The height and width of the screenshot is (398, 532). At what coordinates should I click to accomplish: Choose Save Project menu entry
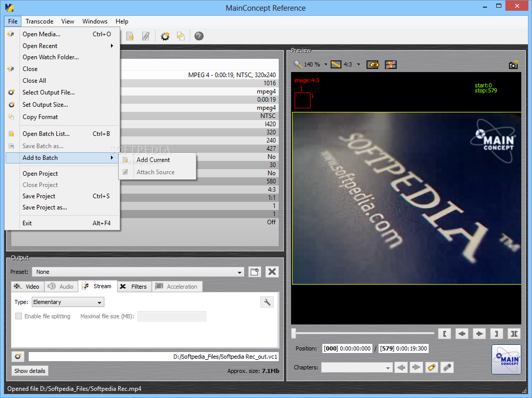point(62,196)
